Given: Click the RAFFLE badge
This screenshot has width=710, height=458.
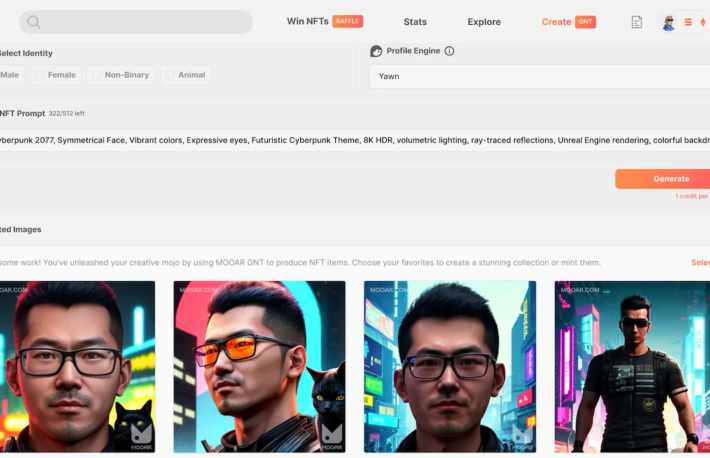Looking at the screenshot, I should coord(347,21).
